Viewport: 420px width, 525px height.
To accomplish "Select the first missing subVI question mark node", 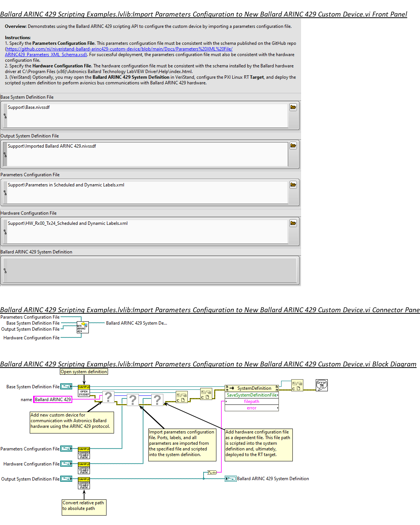I will [x=108, y=397].
